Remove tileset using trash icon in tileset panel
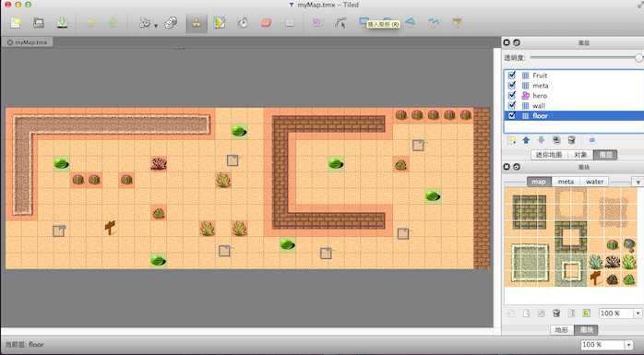 click(556, 314)
